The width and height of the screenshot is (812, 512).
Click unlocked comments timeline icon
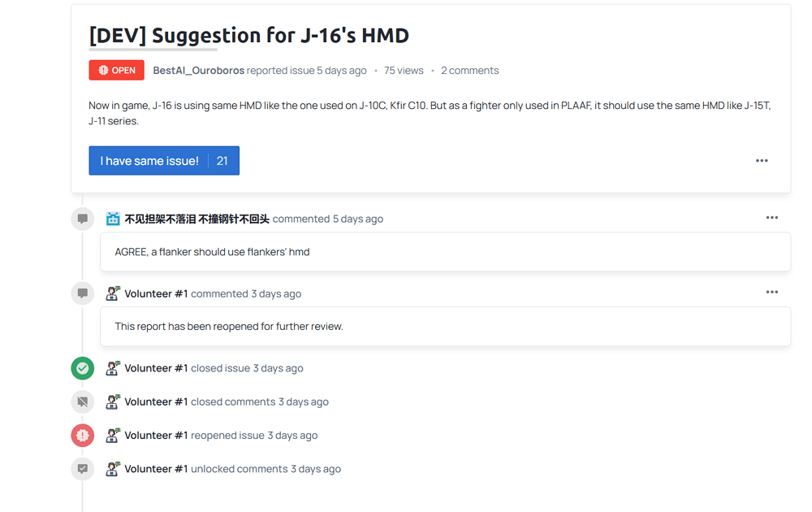82,469
